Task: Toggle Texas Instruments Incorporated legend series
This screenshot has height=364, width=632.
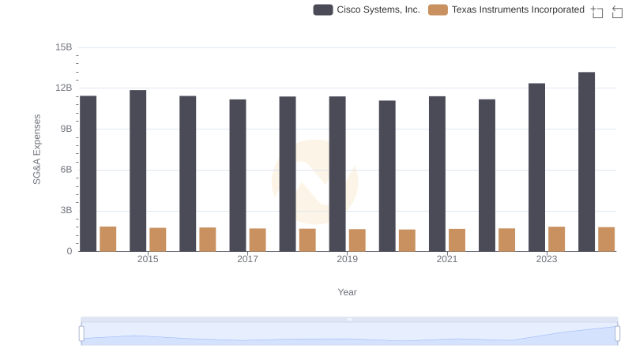Action: click(506, 9)
